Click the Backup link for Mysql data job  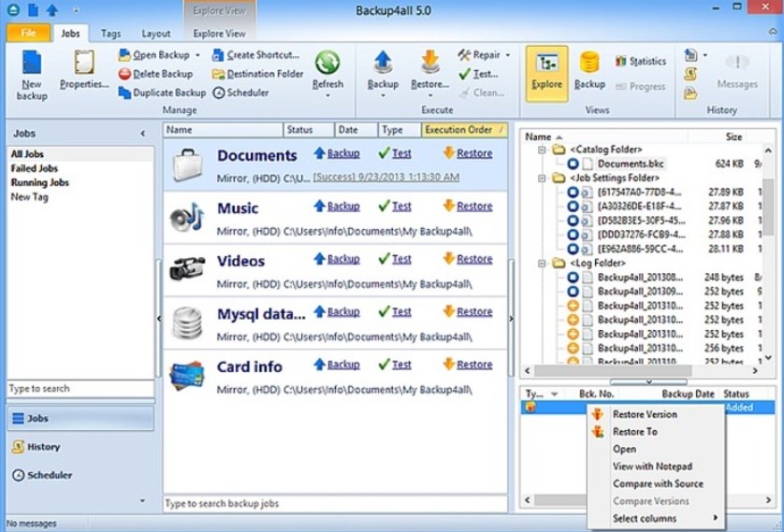[x=343, y=311]
